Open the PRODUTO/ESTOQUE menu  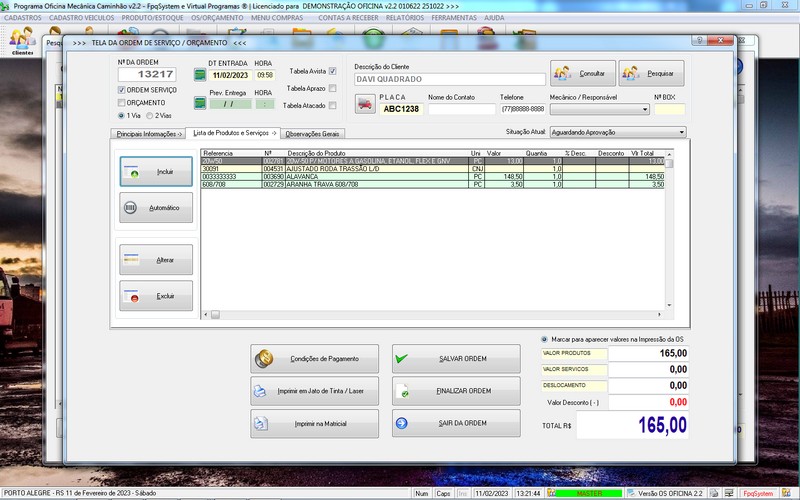(152, 18)
